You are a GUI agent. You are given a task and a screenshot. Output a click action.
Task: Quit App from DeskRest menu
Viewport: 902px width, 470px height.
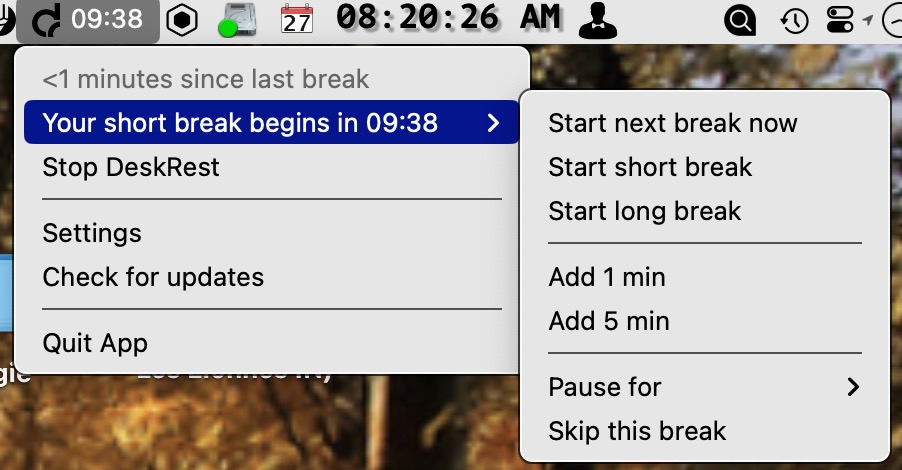coord(95,343)
